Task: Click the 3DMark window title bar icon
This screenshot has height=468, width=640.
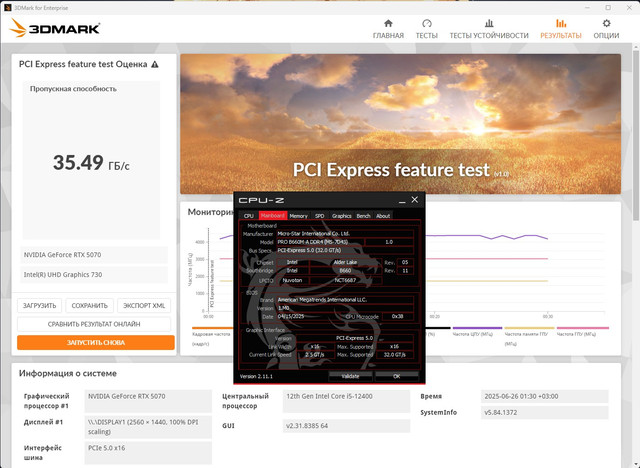Action: [x=7, y=7]
